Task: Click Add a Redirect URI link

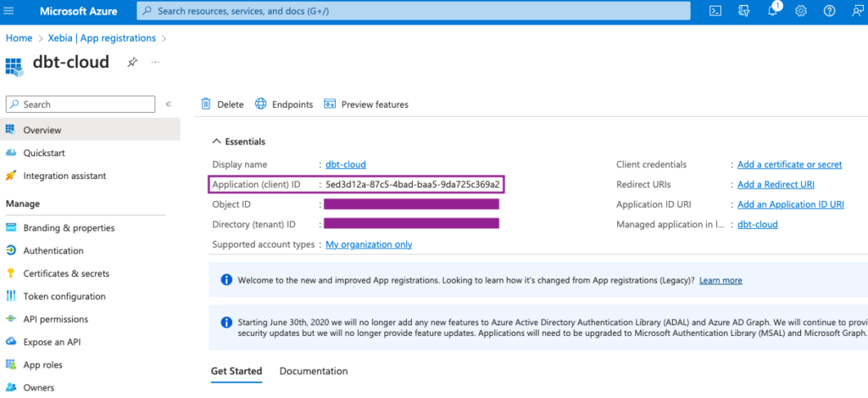Action: pos(776,185)
